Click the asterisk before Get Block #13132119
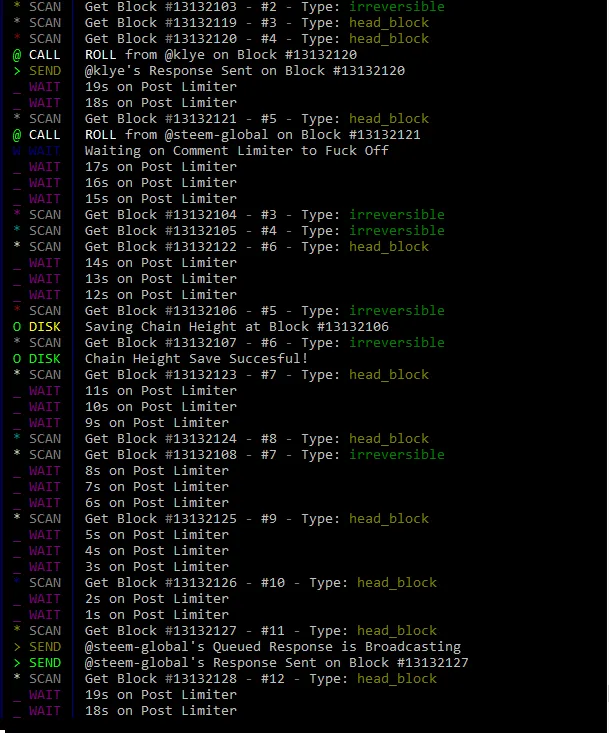The height and width of the screenshot is (733, 609). (17, 21)
